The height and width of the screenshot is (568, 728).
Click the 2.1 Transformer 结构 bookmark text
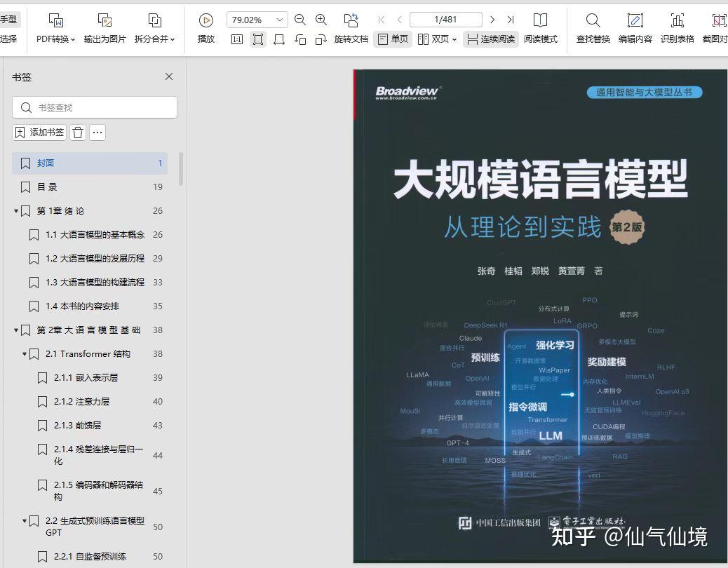point(88,354)
